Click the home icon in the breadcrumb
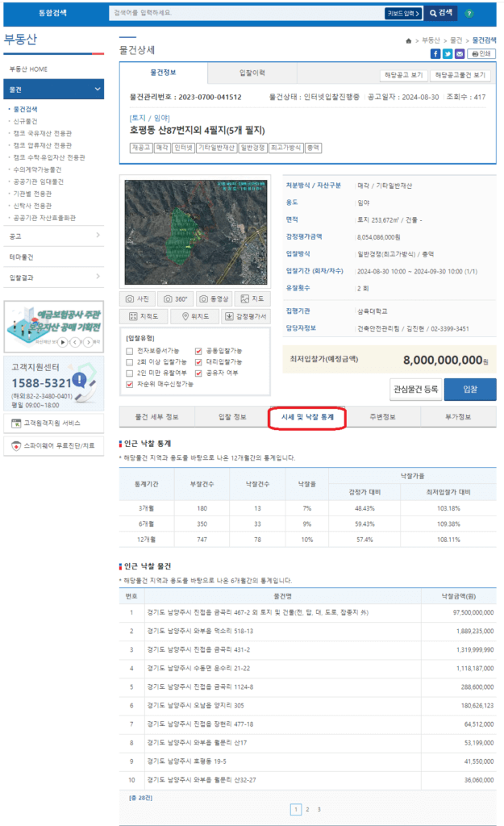Image resolution: width=504 pixels, height=826 pixels. 408,40
